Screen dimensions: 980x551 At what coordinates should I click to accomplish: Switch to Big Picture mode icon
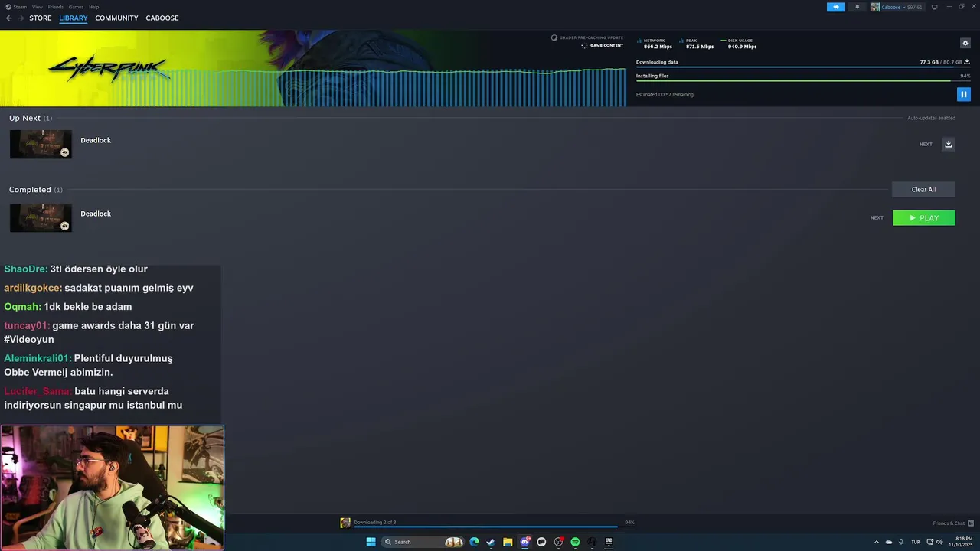point(934,7)
